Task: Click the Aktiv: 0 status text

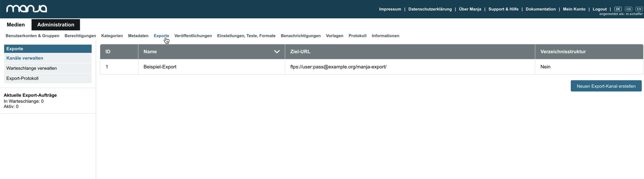Action: click(x=11, y=107)
